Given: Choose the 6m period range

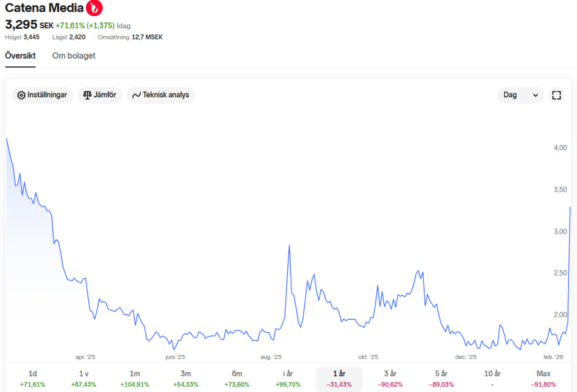Looking at the screenshot, I should pos(237,378).
